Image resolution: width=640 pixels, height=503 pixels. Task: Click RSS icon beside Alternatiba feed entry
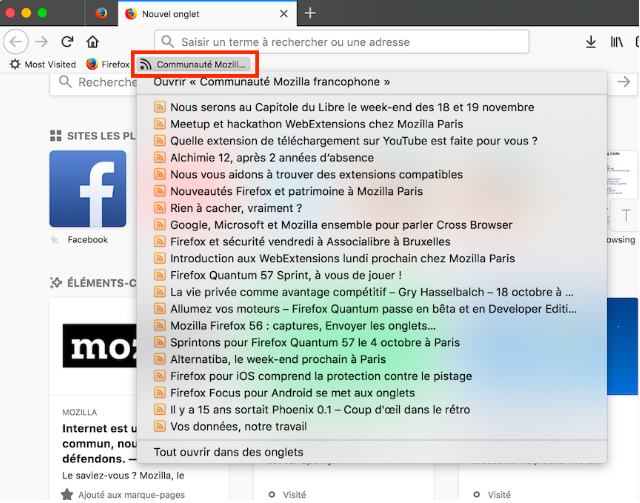pos(159,359)
